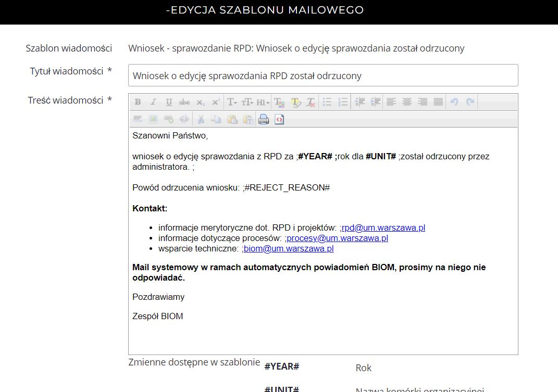This screenshot has height=392, width=558.
Task: Insert a bulleted list
Action: point(327,102)
